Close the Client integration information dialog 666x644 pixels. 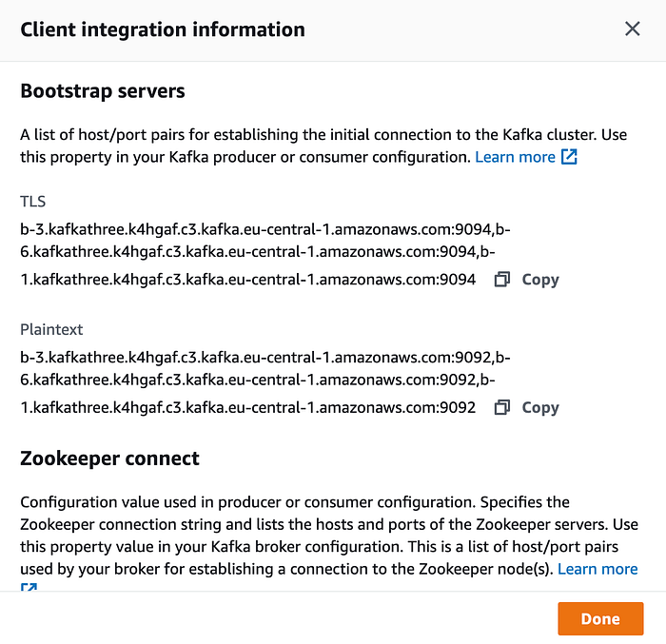point(632,29)
